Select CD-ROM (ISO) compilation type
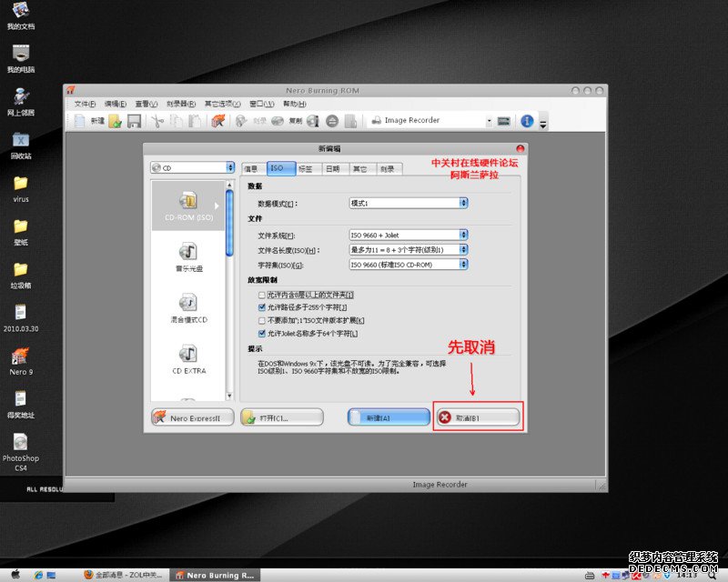The image size is (728, 582). [x=188, y=206]
